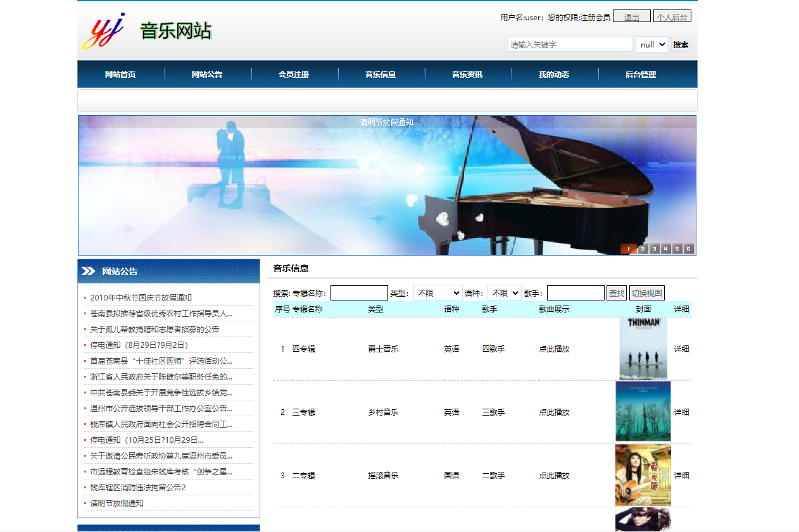Open the 我的动态 menu item

555,74
